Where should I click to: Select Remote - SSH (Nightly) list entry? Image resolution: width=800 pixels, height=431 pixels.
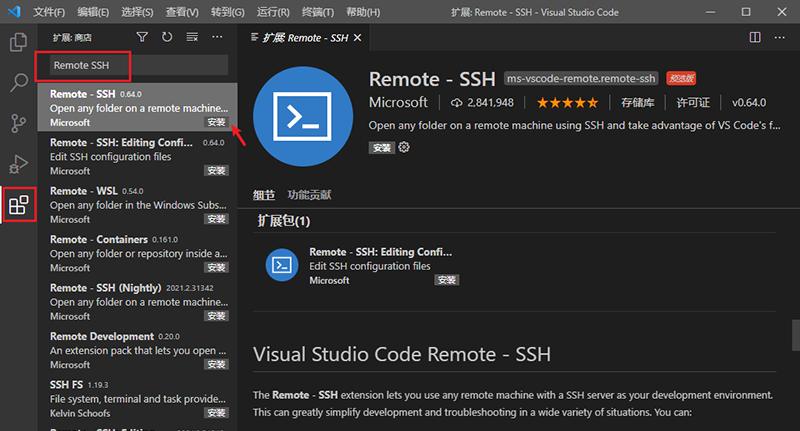point(138,301)
